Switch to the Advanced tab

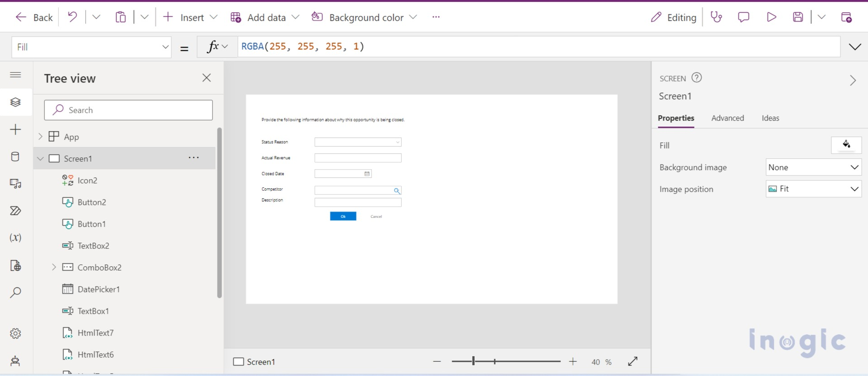tap(727, 118)
